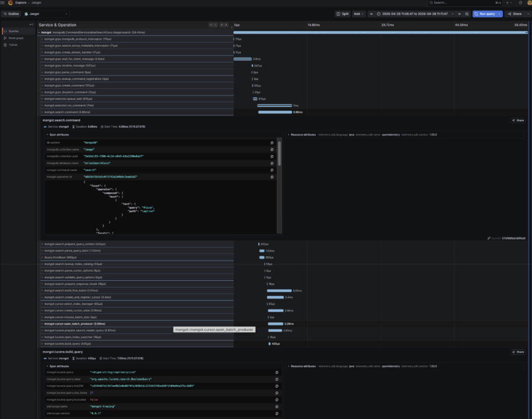Viewport: 532px width, 419px height.
Task: Expand Resource attributes in mongot.search.command details
Action: (302, 134)
